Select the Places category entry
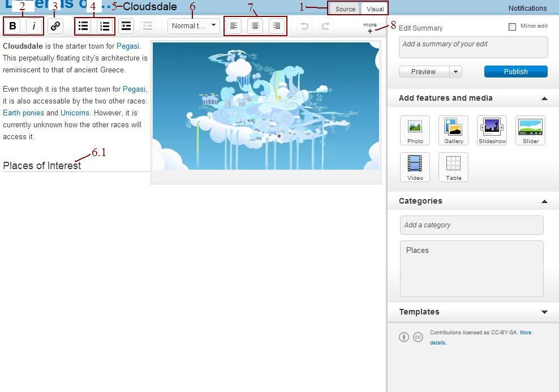Viewport: 559px width, 392px height. point(417,251)
